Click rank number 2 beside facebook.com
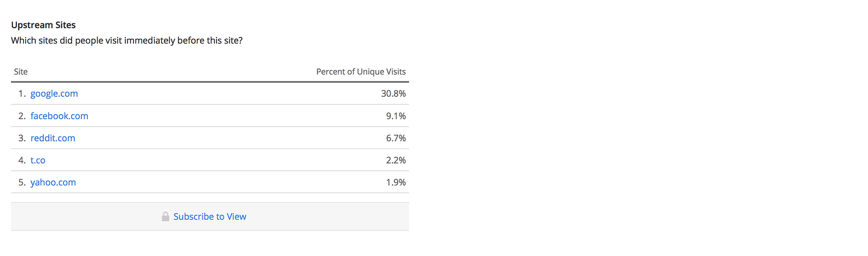The height and width of the screenshot is (256, 868). [22, 116]
